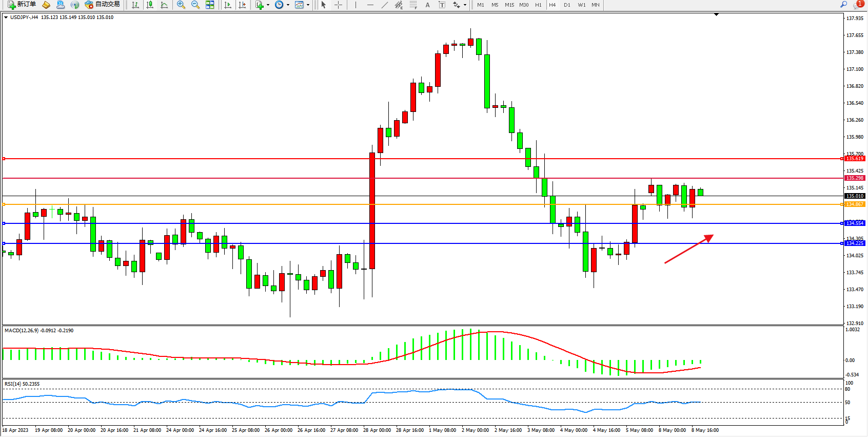Zoom out of the chart
Screen dimensions: 868x437
(195, 5)
